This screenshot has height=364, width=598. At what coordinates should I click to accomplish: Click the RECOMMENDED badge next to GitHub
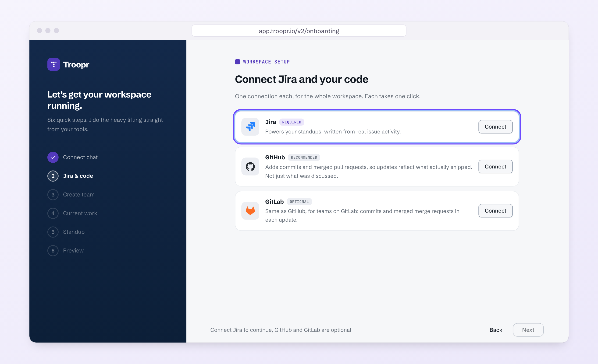coord(304,157)
